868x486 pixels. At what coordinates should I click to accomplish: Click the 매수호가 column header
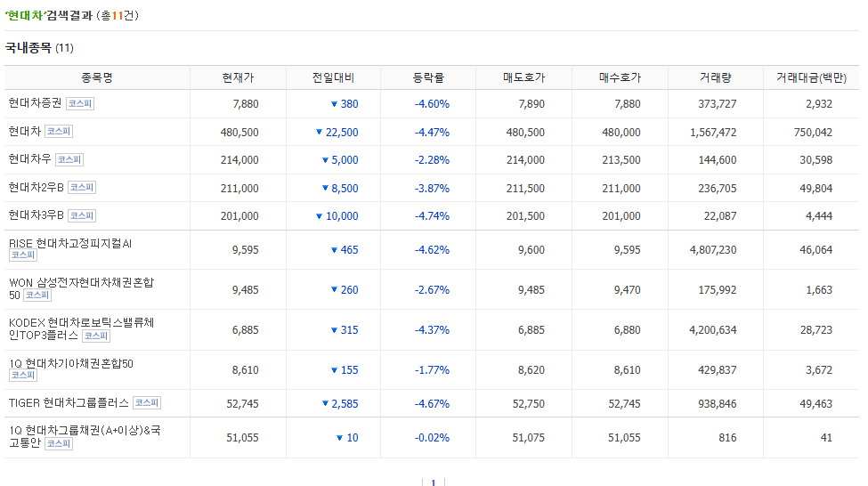coord(620,77)
